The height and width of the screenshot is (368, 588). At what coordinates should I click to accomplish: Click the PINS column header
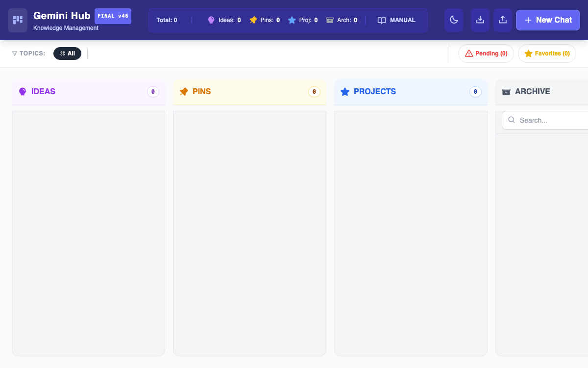click(x=249, y=92)
